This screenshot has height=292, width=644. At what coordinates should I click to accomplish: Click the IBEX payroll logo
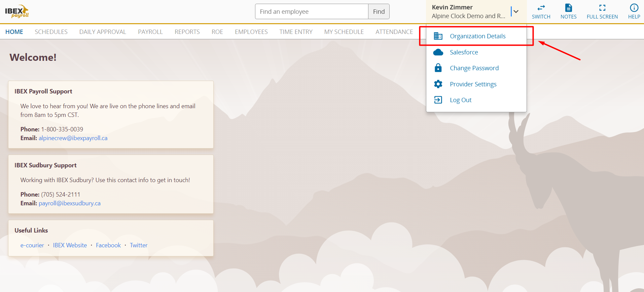point(17,11)
